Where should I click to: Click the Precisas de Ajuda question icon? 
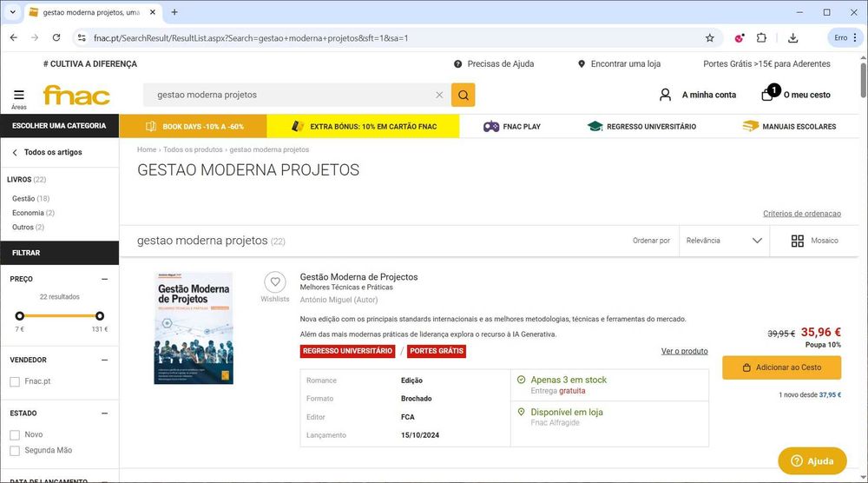457,63
